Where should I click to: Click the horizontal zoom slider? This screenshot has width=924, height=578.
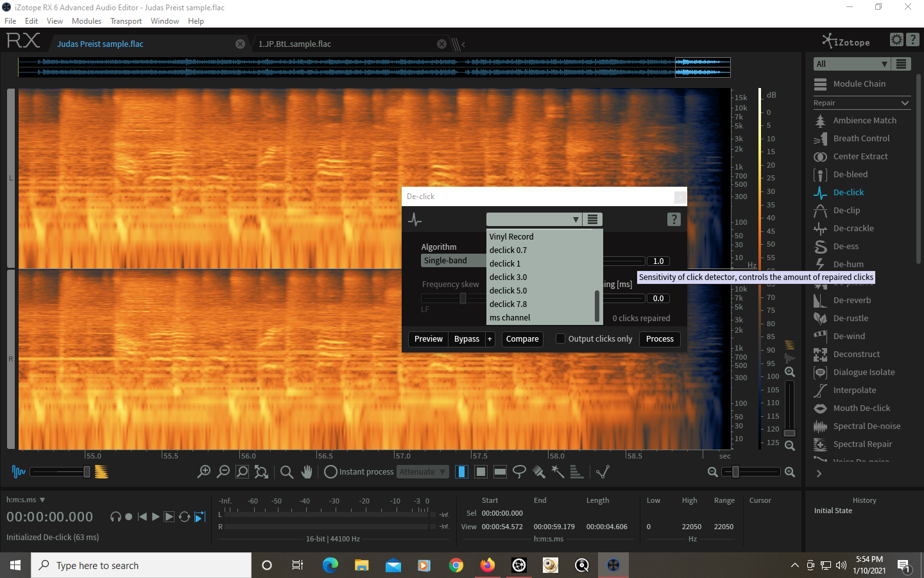click(x=751, y=472)
